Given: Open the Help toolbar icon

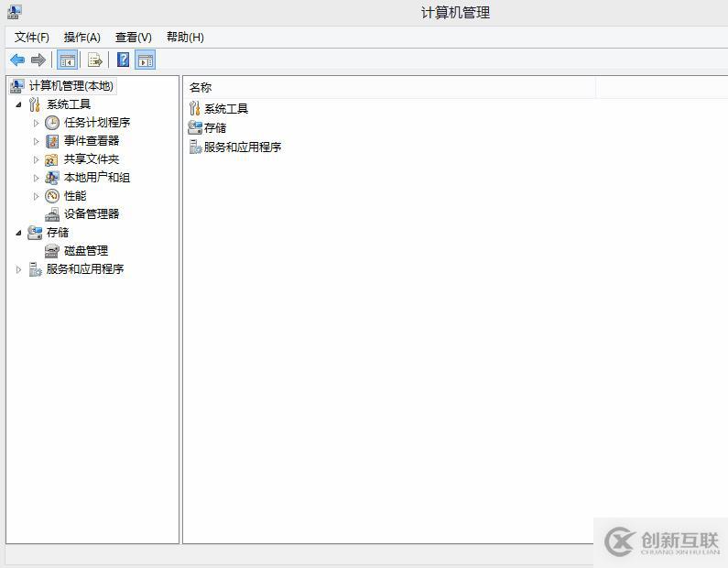Looking at the screenshot, I should coord(123,60).
